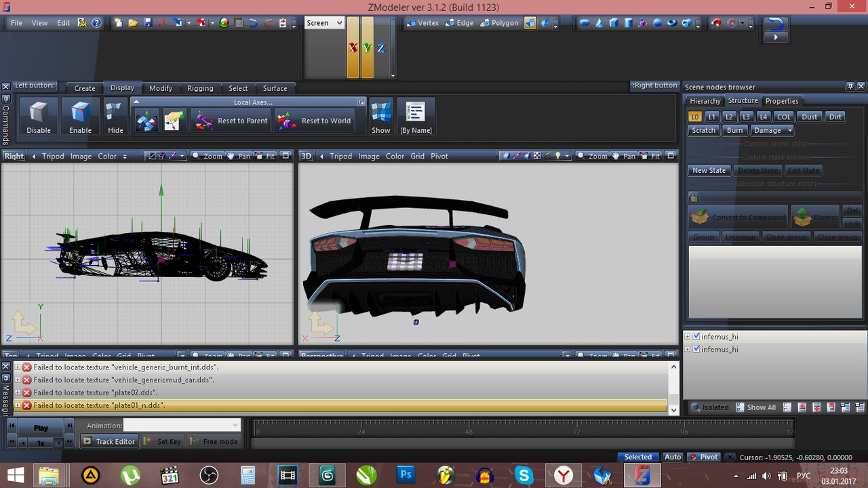Click the highlighted object mode icon after Polygon

[530, 22]
